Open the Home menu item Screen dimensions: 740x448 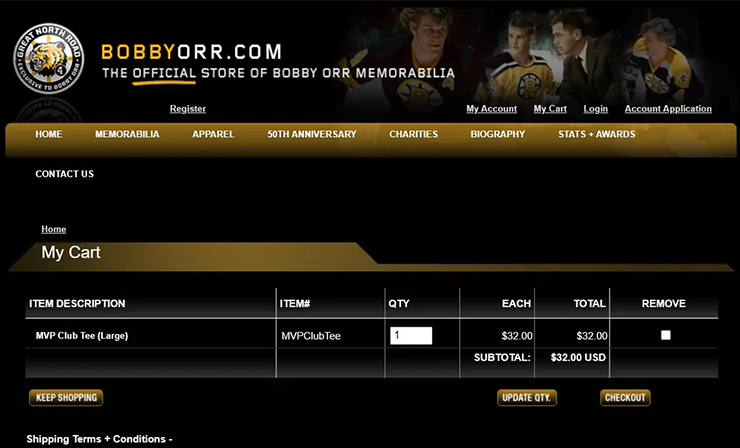(x=49, y=134)
